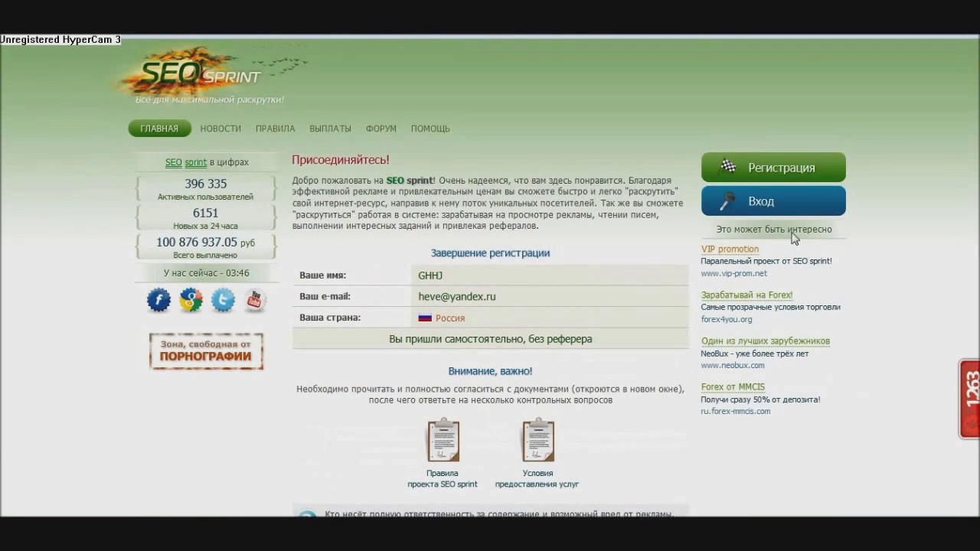Click the SEO sprint logo
Viewport: 980px width, 551px height.
208,76
